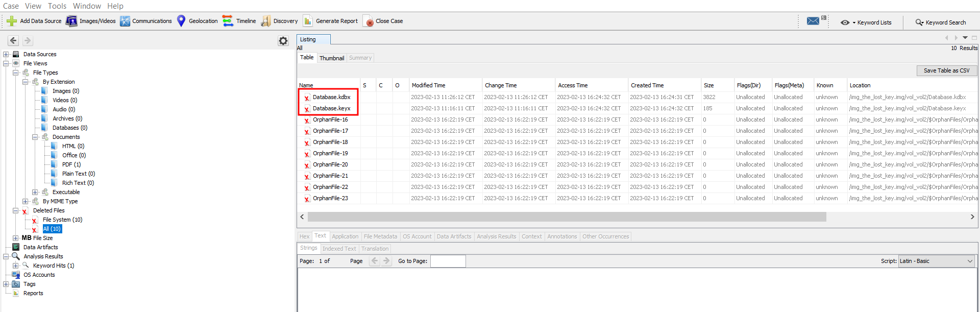Go back with the left arrow in tree
Screen dimensions: 980x312
14,40
